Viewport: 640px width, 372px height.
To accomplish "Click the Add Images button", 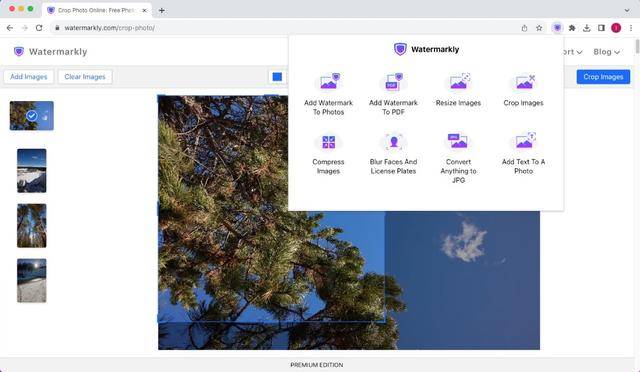I will [x=29, y=77].
